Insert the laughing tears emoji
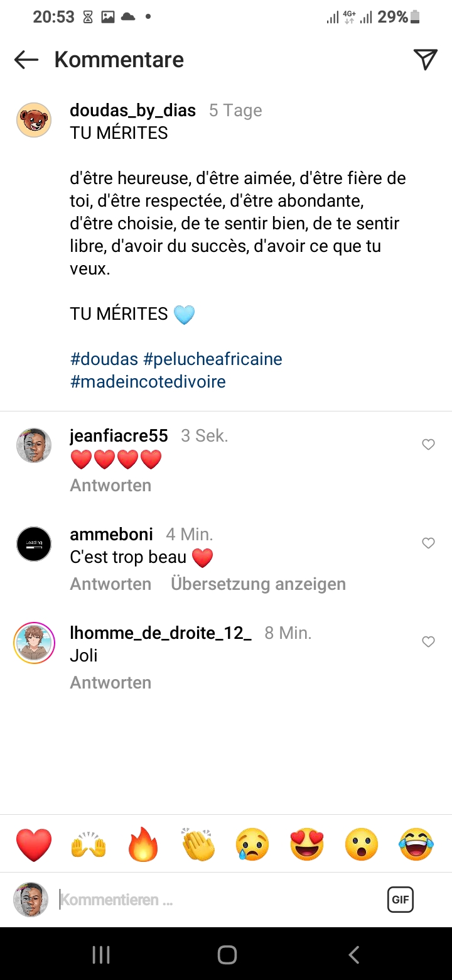Screen dimensions: 452x980 [x=417, y=844]
